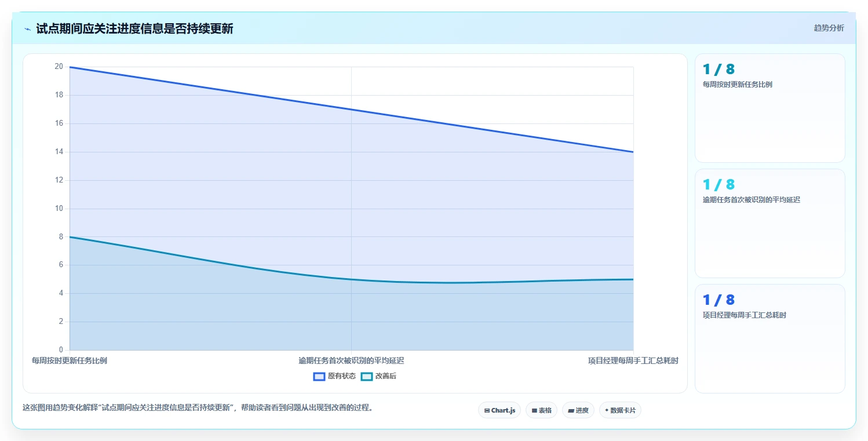The width and height of the screenshot is (868, 441).
Task: Click the y-axis tick label 10
Action: [x=59, y=209]
